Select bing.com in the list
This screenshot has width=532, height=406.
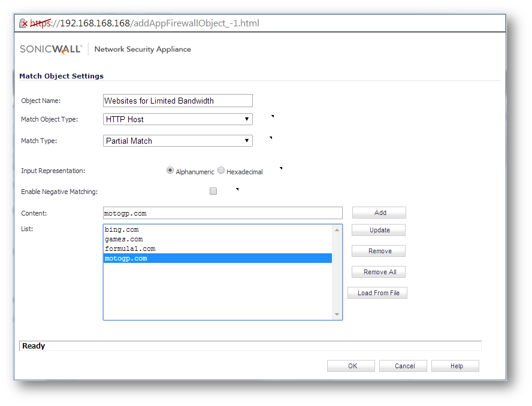click(217, 229)
